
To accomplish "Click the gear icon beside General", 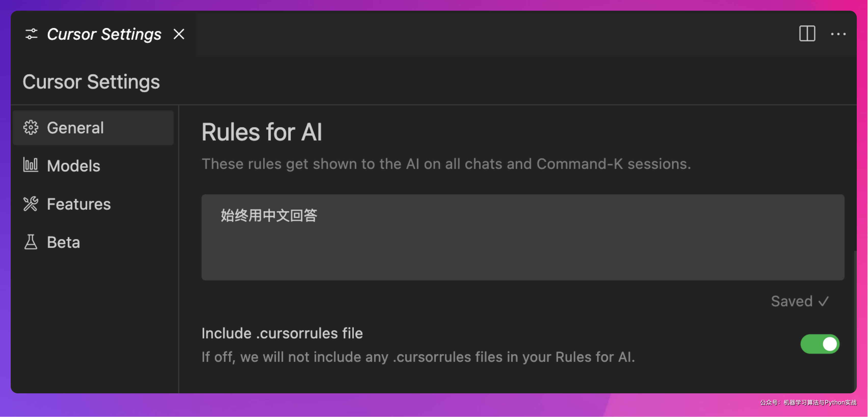I will coord(31,128).
